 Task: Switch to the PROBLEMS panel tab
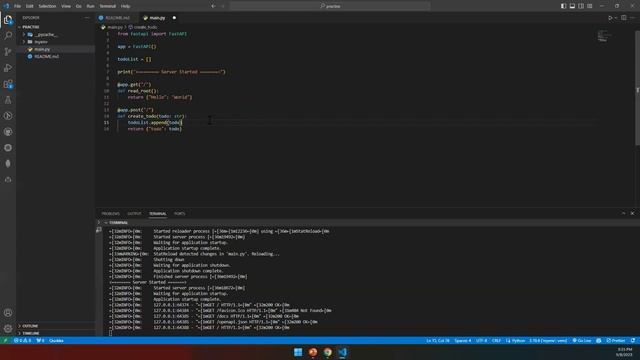[x=111, y=213]
